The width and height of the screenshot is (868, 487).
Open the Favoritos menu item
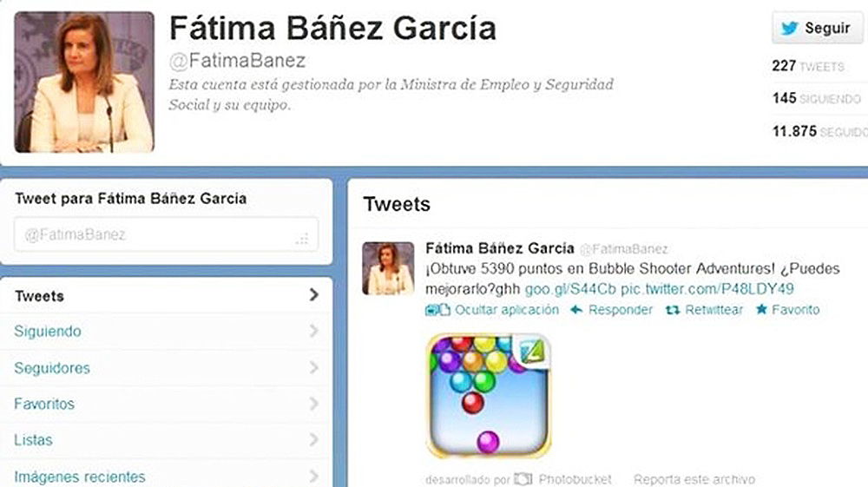click(166, 404)
